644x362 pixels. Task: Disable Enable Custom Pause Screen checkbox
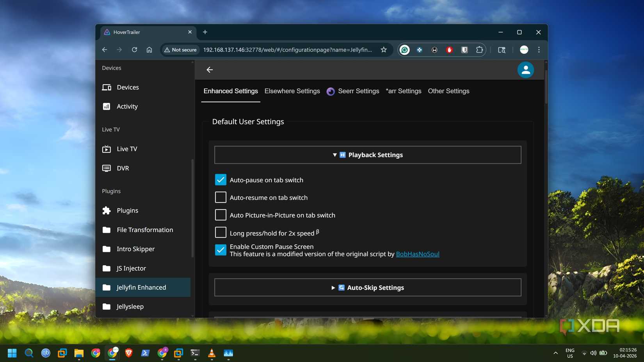[x=221, y=250]
